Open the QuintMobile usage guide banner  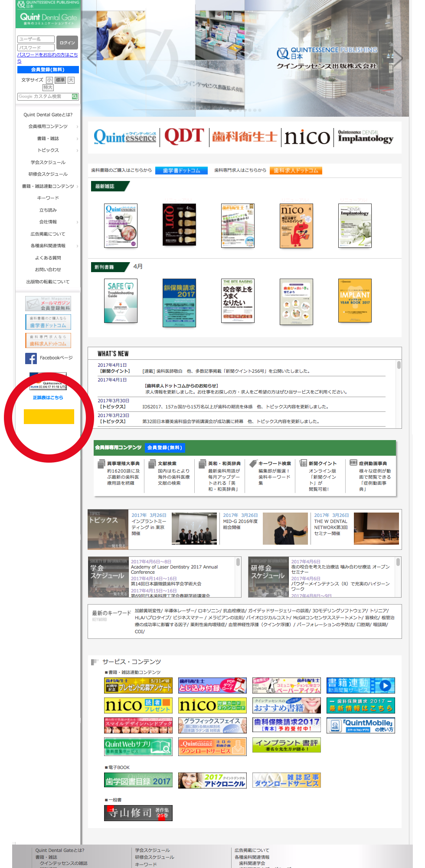[x=361, y=725]
